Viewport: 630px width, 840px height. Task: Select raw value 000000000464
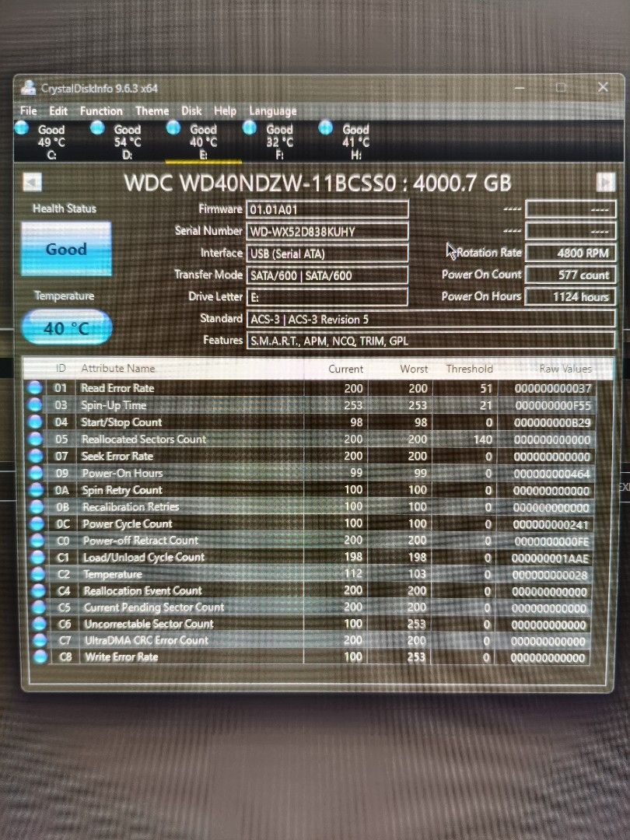point(551,474)
